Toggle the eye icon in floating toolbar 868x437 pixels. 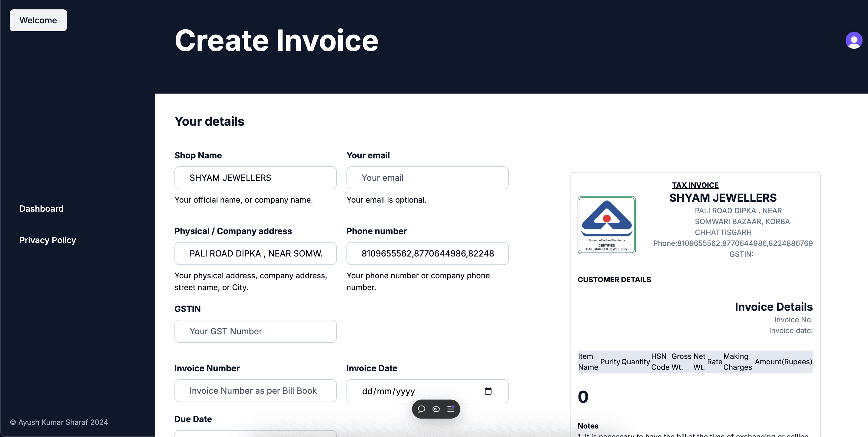click(x=436, y=409)
